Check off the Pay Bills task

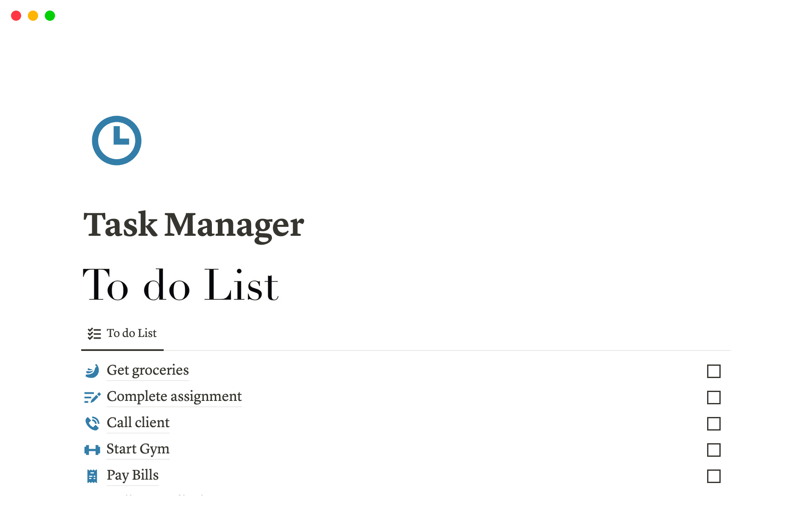tap(714, 476)
